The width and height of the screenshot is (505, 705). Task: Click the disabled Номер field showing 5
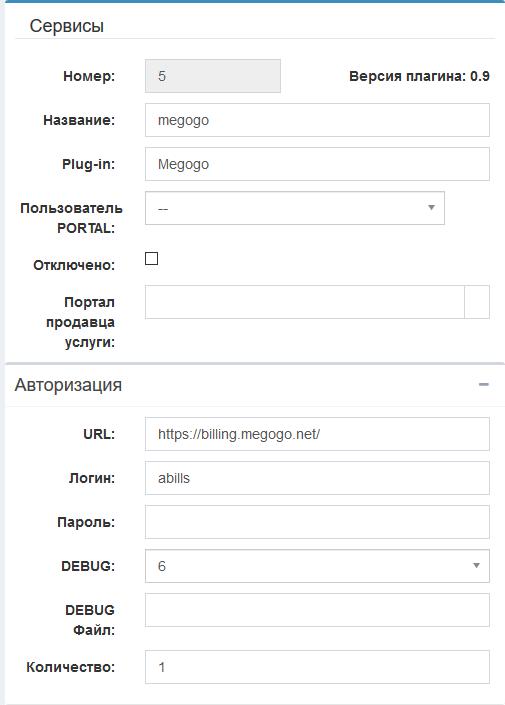pyautogui.click(x=213, y=76)
